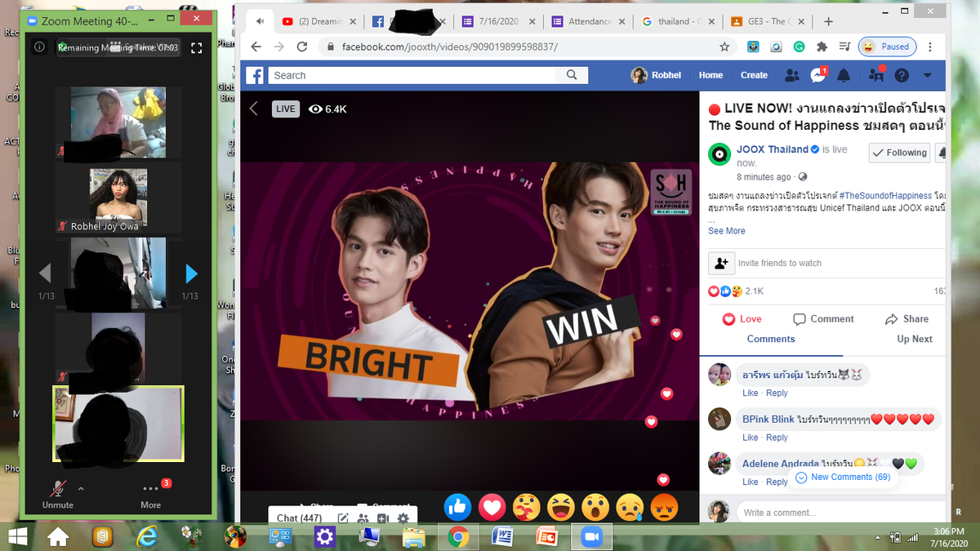Click the Facebook logo in blue header
The width and height of the screenshot is (980, 551).
256,75
